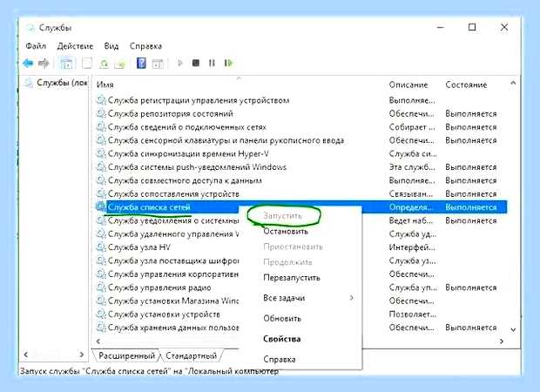Click Выполняется status of Служба репозитория состояний
Image resolution: width=540 pixels, height=392 pixels.
click(471, 113)
